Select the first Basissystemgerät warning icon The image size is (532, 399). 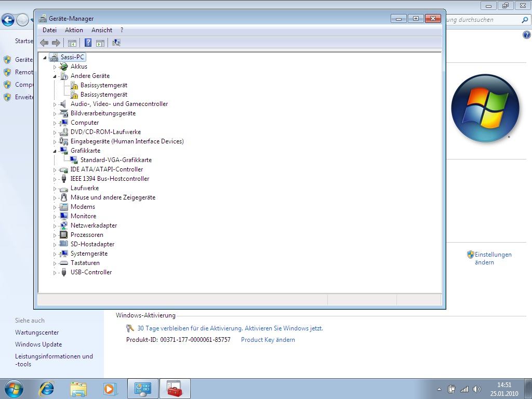[x=74, y=85]
